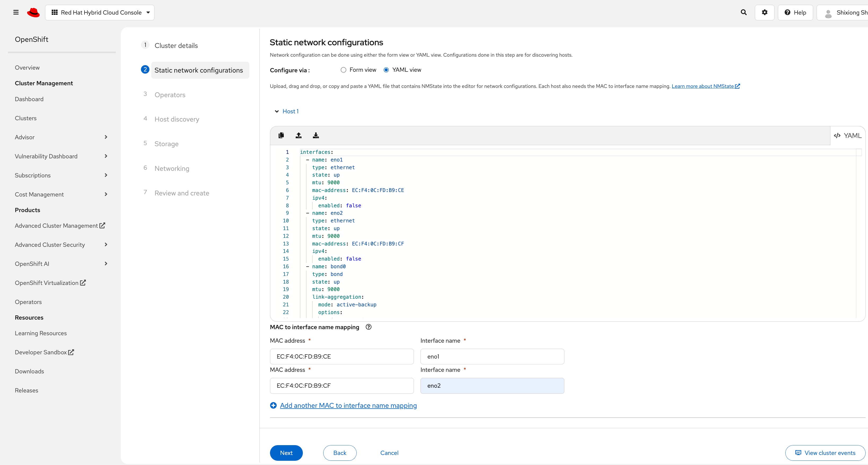868x465 pixels.
Task: Select the Networking wizard step
Action: click(172, 168)
